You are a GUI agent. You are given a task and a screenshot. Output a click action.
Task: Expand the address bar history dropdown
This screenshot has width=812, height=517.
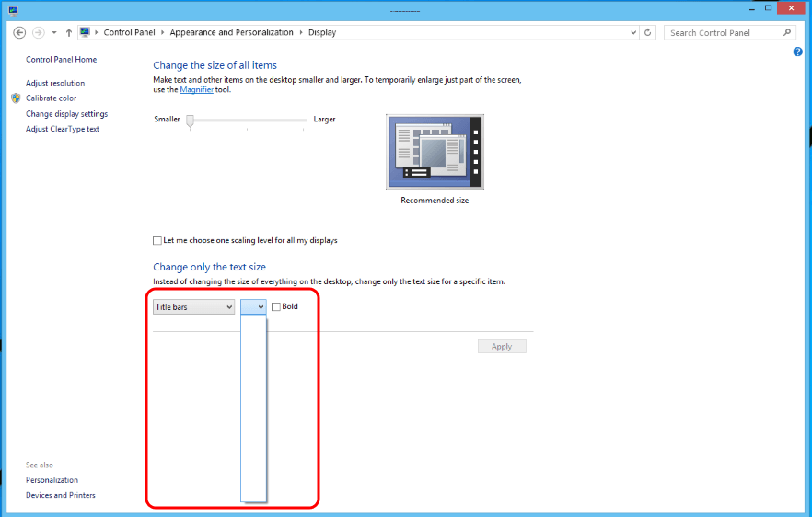[x=633, y=32]
